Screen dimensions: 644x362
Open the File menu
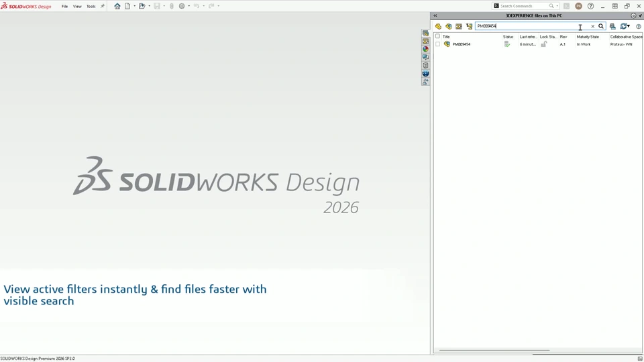[x=64, y=6]
